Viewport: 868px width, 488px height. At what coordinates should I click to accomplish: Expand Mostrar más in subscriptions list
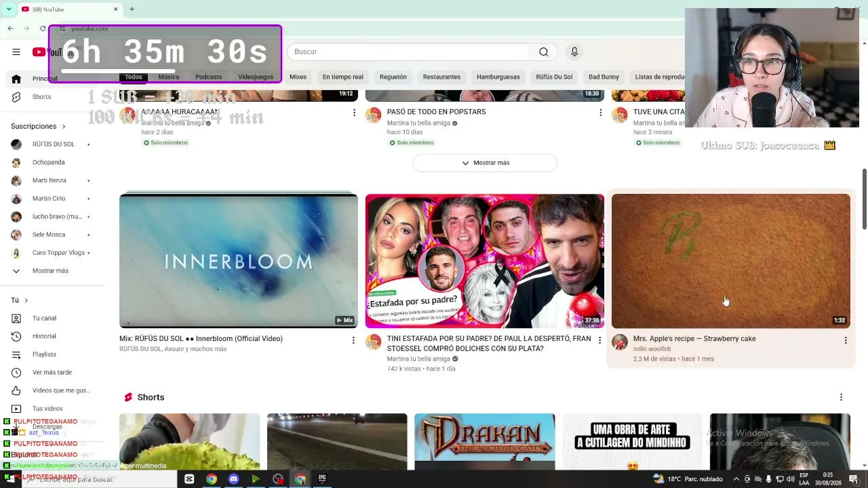(51, 271)
